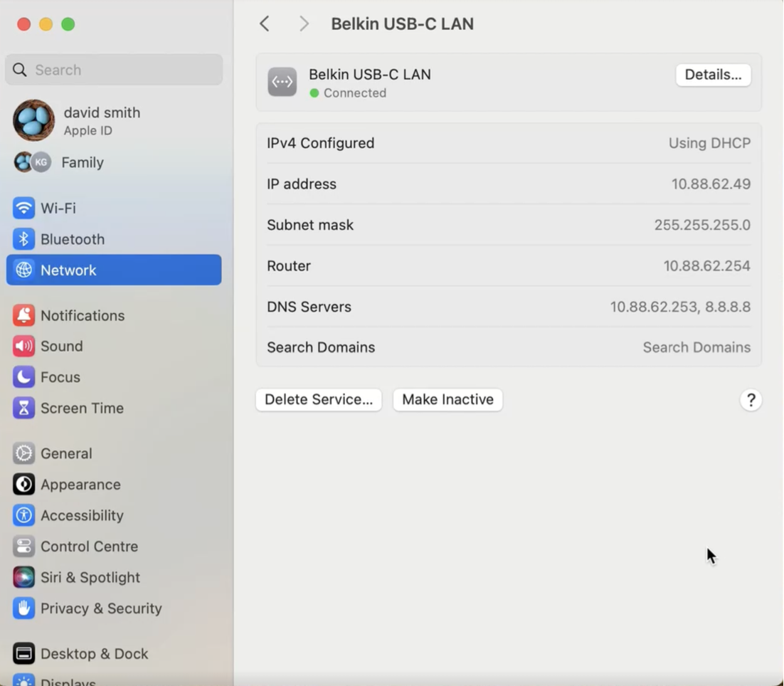Image resolution: width=784 pixels, height=686 pixels.
Task: Click the Belkin USB-C LAN ethernet icon
Action: point(282,82)
